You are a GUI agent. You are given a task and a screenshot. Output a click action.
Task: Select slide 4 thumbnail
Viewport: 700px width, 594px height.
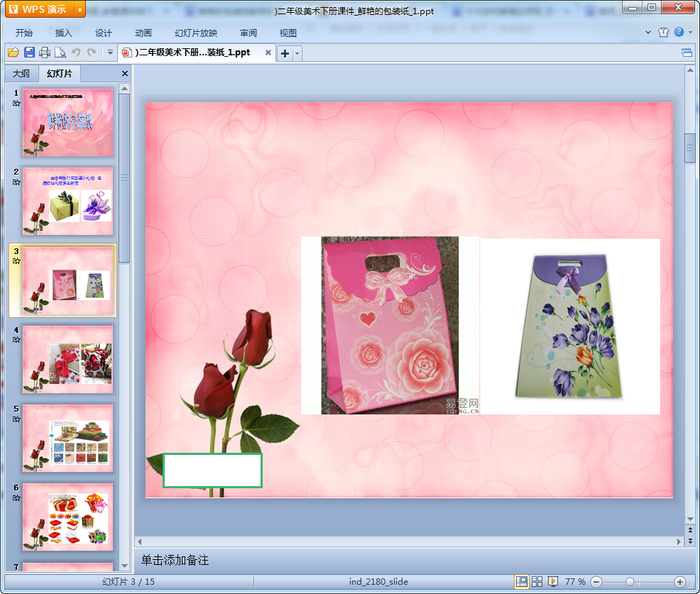(68, 360)
